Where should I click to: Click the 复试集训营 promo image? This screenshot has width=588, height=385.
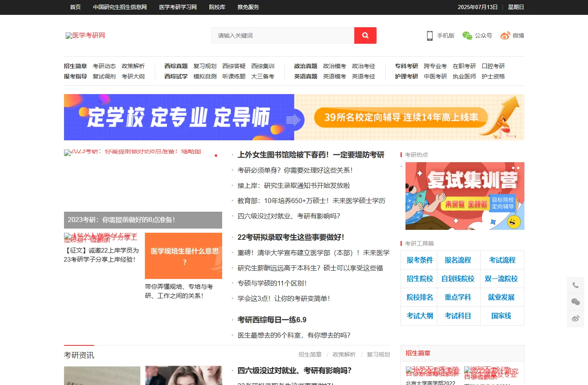pyautogui.click(x=465, y=196)
